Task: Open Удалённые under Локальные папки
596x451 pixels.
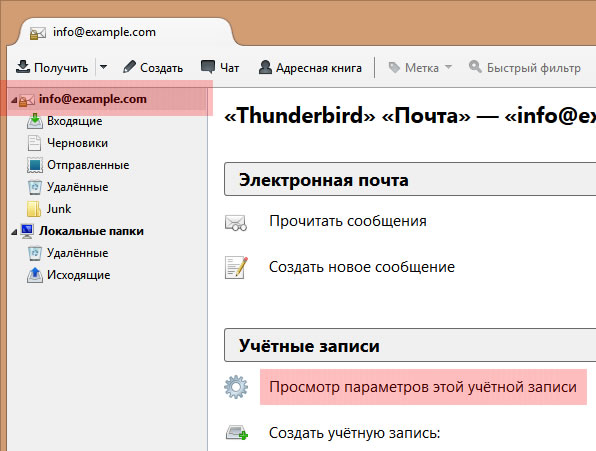Action: click(x=78, y=253)
